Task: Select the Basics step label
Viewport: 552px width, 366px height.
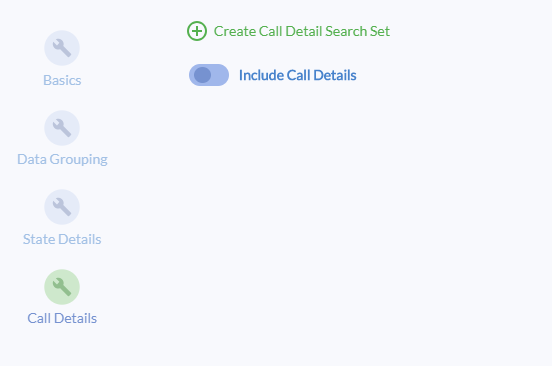Action: pyautogui.click(x=62, y=80)
